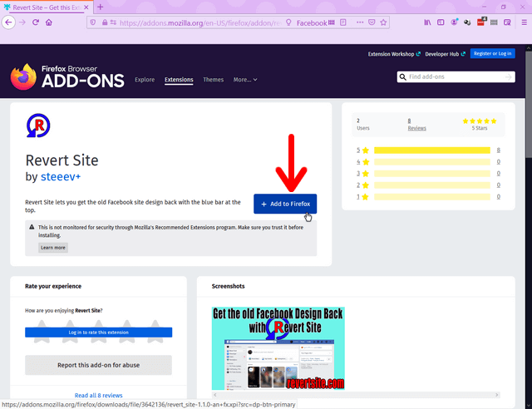Click the Facebook container label in the address bar
Viewport: 532px width, 409px height.
tap(316, 22)
